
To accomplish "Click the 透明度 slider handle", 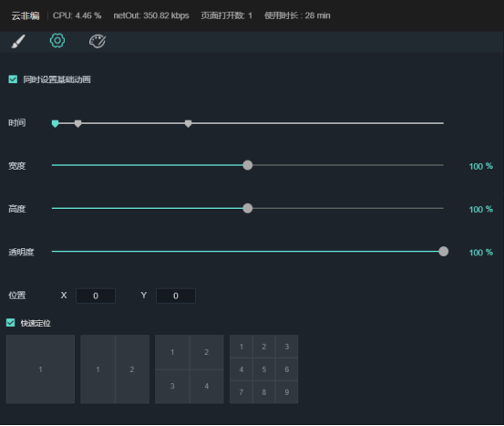I will (x=444, y=252).
